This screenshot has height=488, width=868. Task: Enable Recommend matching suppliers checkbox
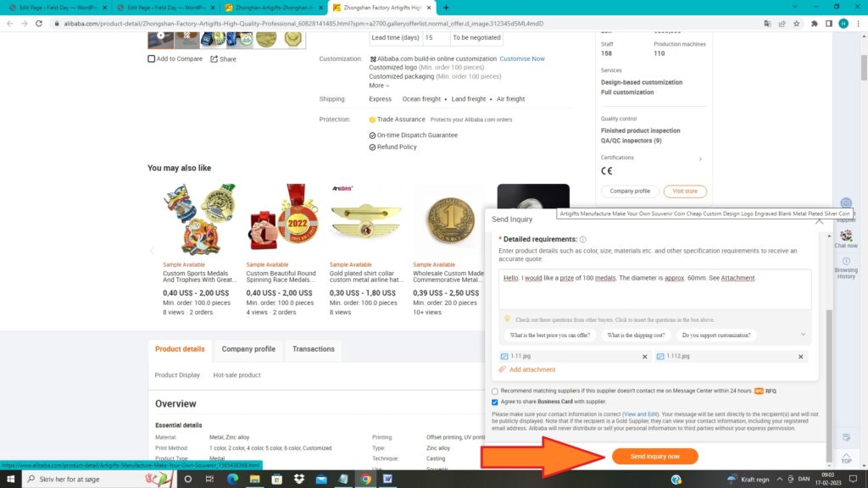[495, 391]
